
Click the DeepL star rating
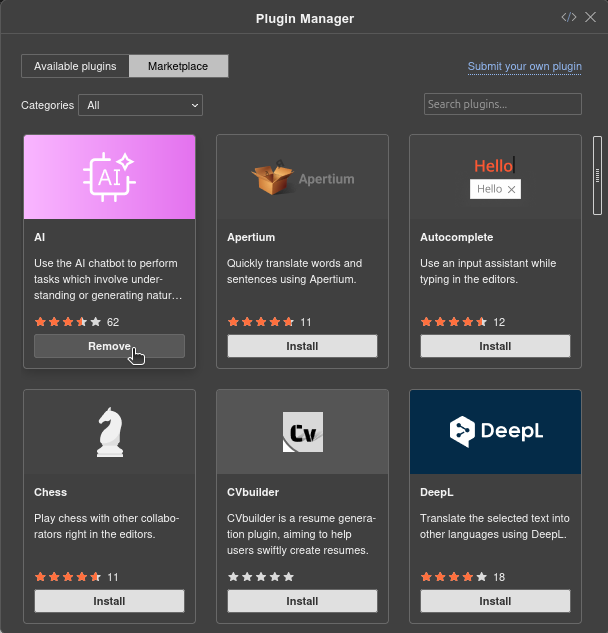[454, 577]
